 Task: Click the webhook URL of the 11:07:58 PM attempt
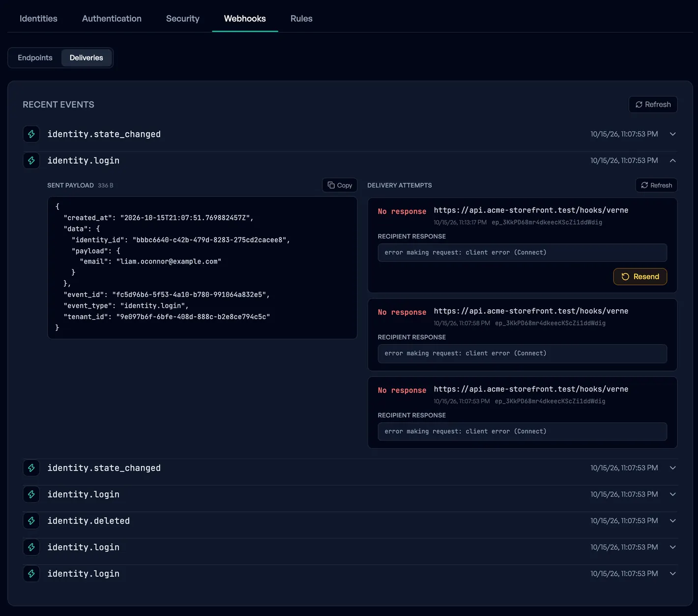531,311
